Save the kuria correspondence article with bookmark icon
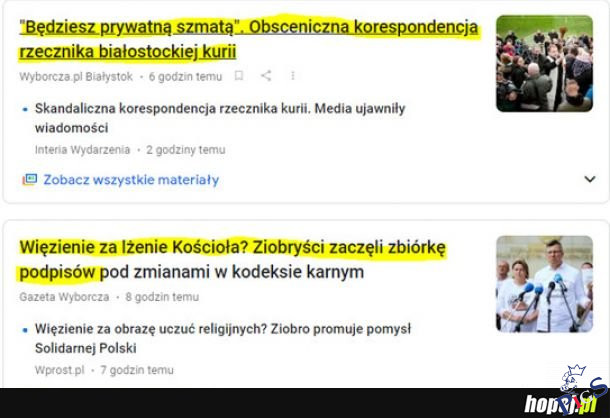 click(239, 76)
